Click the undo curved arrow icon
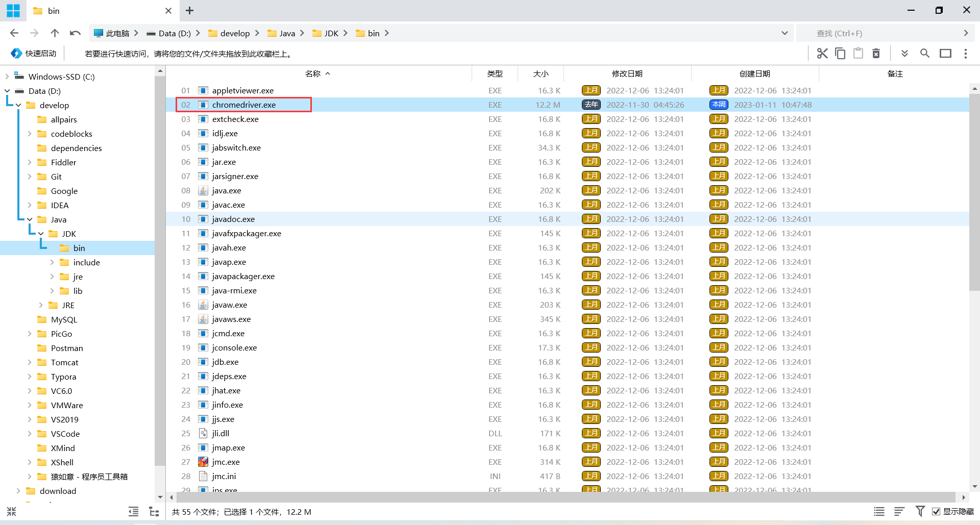This screenshot has height=525, width=980. pyautogui.click(x=75, y=33)
